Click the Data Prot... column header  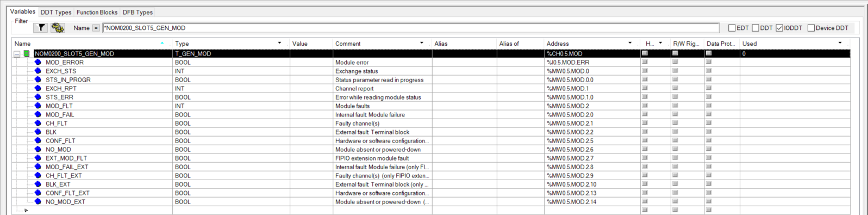point(721,43)
